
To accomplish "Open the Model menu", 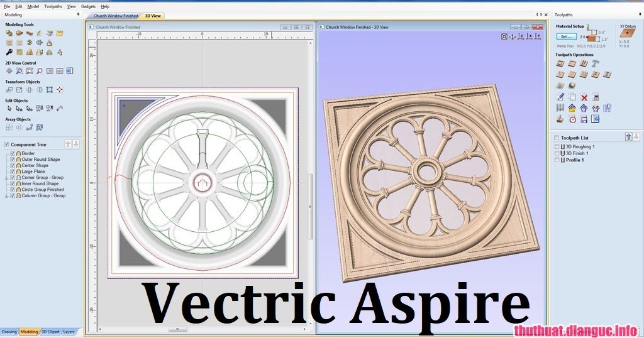I will pyautogui.click(x=33, y=6).
